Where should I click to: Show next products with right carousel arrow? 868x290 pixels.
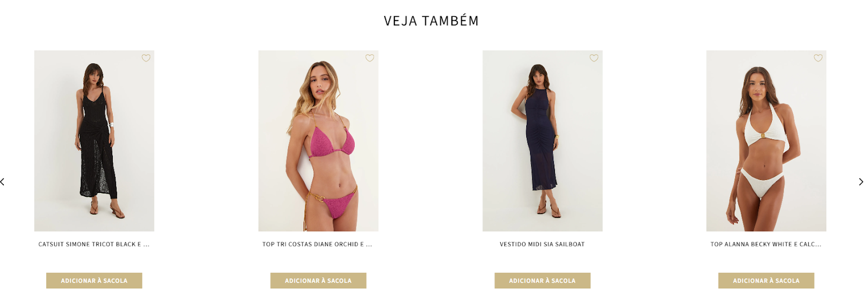[x=860, y=182]
